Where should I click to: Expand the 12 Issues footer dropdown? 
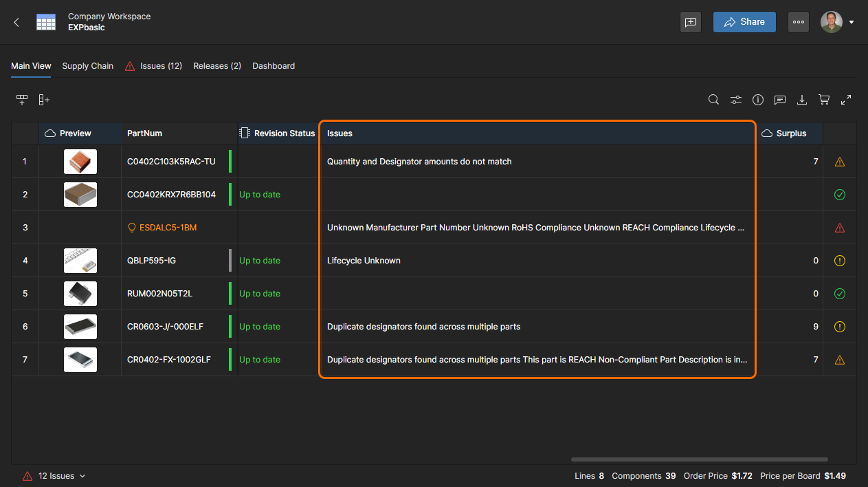coord(56,476)
